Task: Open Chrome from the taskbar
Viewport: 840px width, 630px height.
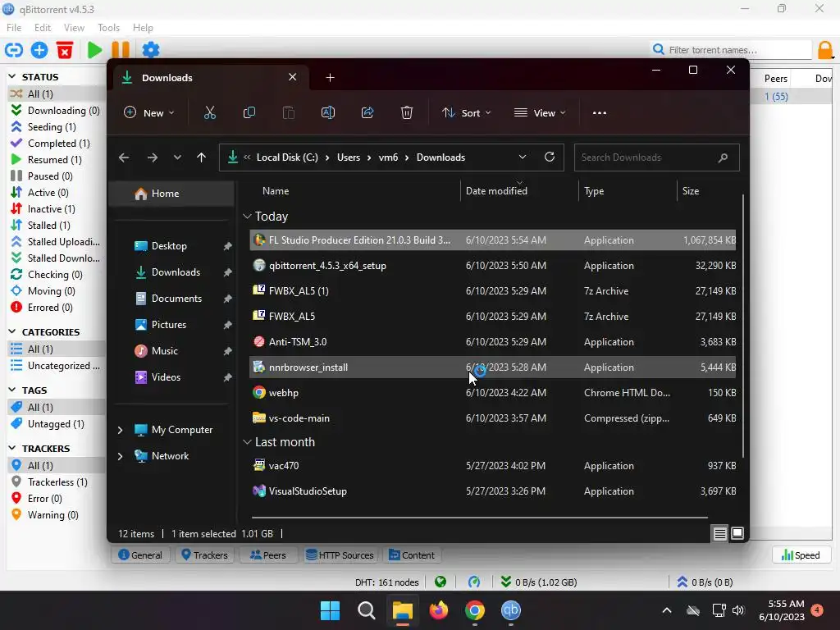Action: (x=475, y=610)
